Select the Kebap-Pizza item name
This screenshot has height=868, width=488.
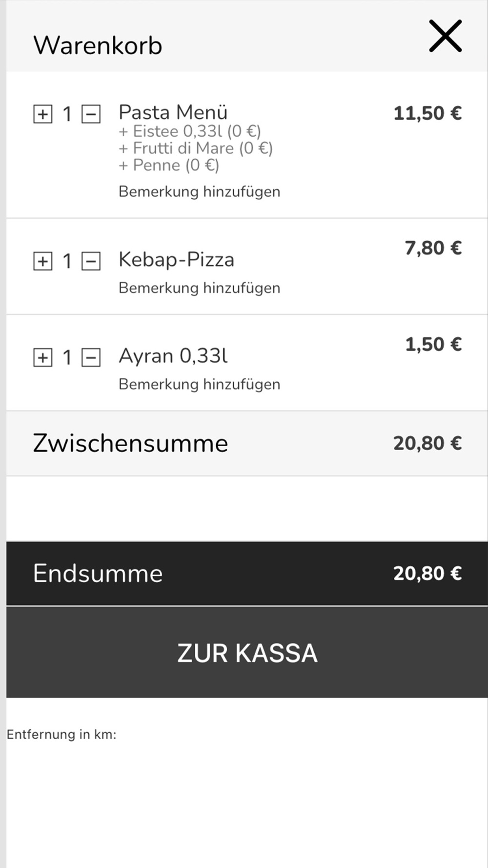[177, 259]
